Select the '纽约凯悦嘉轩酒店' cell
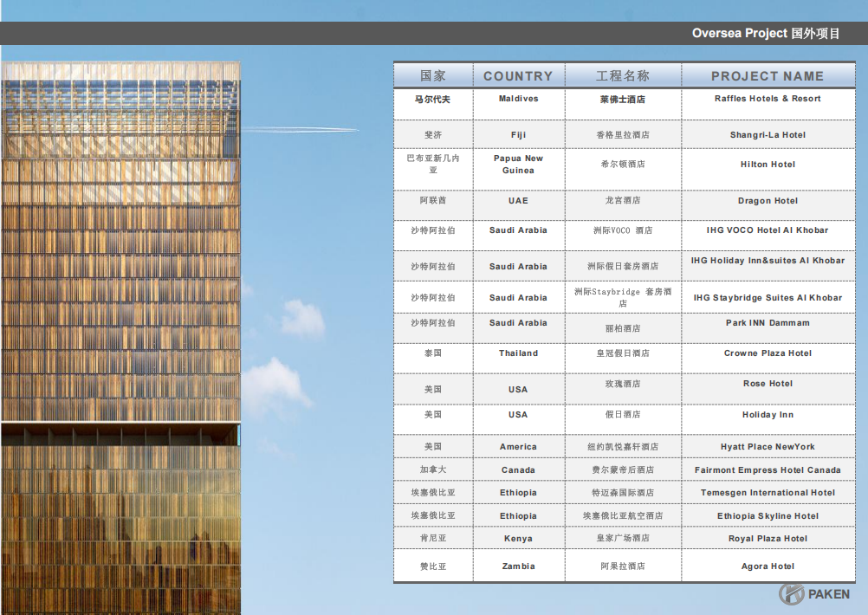Image resolution: width=868 pixels, height=615 pixels. coord(623,446)
